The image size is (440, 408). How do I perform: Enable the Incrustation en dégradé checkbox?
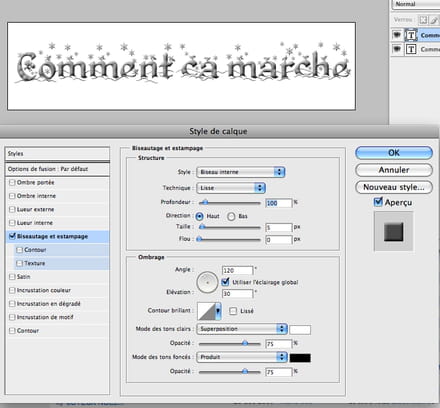[12, 304]
